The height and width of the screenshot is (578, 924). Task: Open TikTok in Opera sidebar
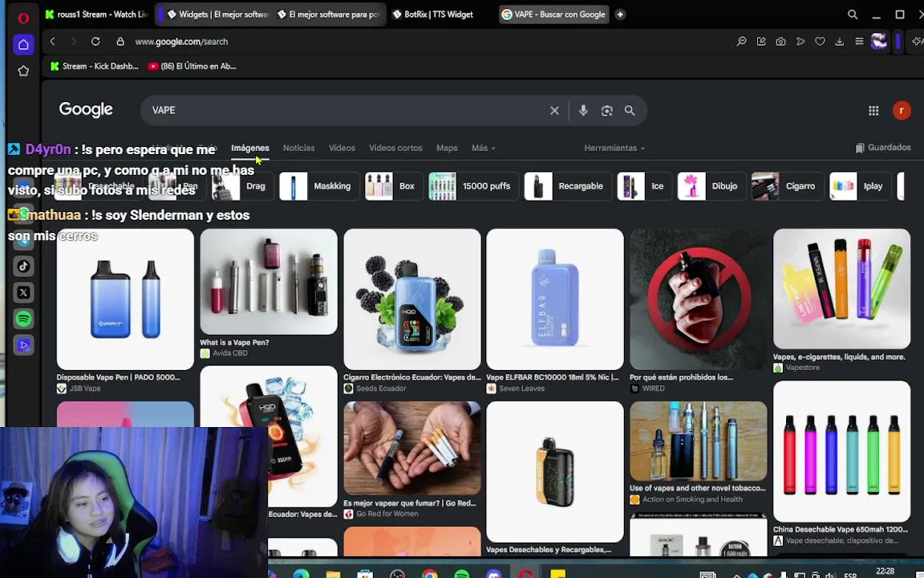(x=23, y=266)
